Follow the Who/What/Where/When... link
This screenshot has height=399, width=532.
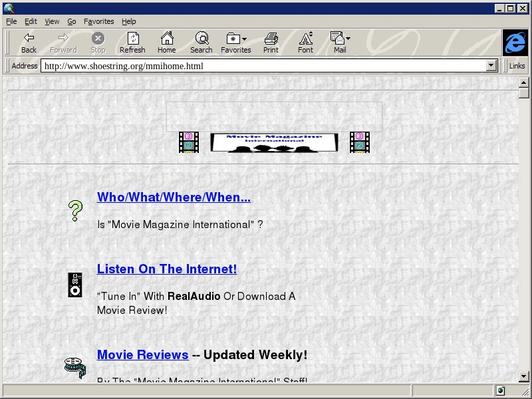click(174, 198)
